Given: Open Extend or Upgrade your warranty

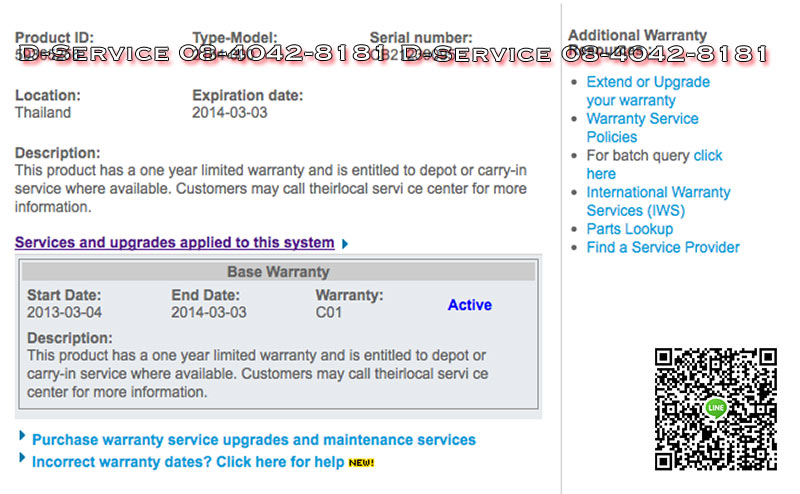Looking at the screenshot, I should point(647,91).
